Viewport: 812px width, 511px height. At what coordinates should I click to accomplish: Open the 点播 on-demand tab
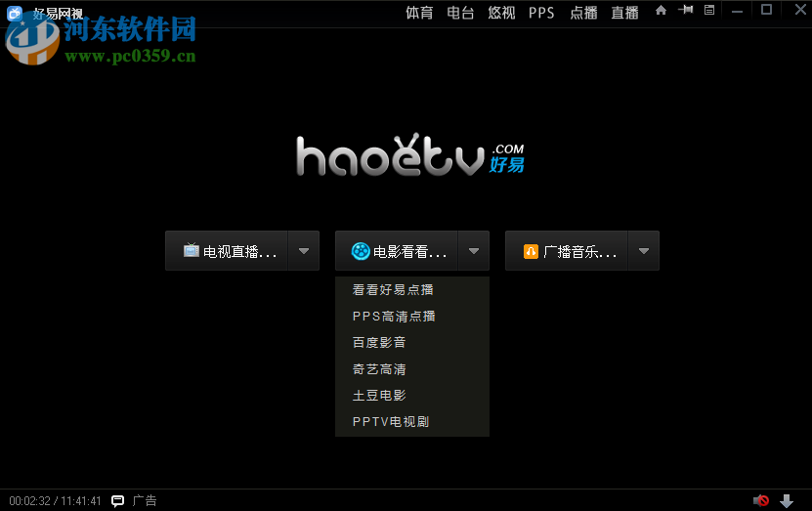tap(583, 13)
